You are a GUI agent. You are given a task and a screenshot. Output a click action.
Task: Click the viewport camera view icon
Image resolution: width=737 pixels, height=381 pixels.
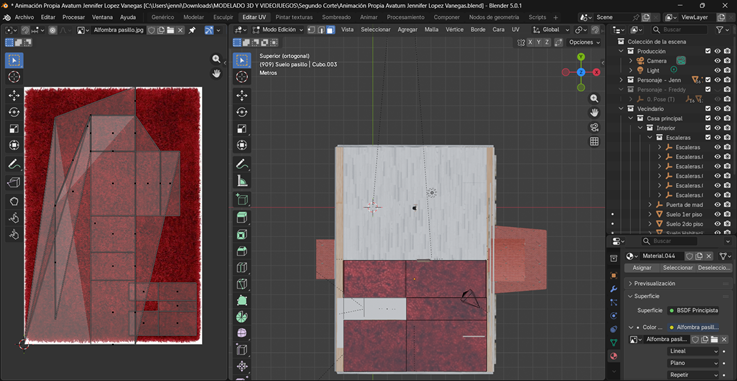[x=595, y=127]
